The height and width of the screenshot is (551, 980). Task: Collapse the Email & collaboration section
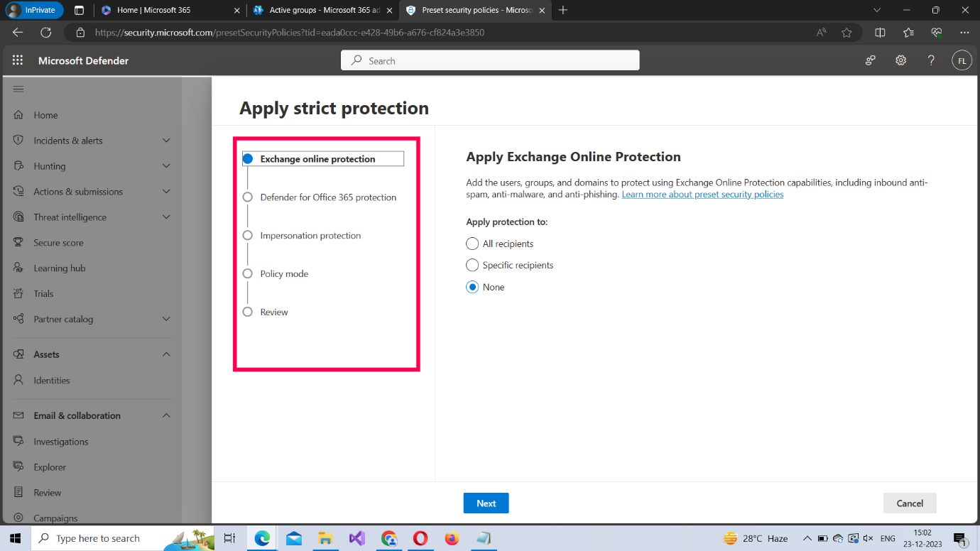[166, 415]
